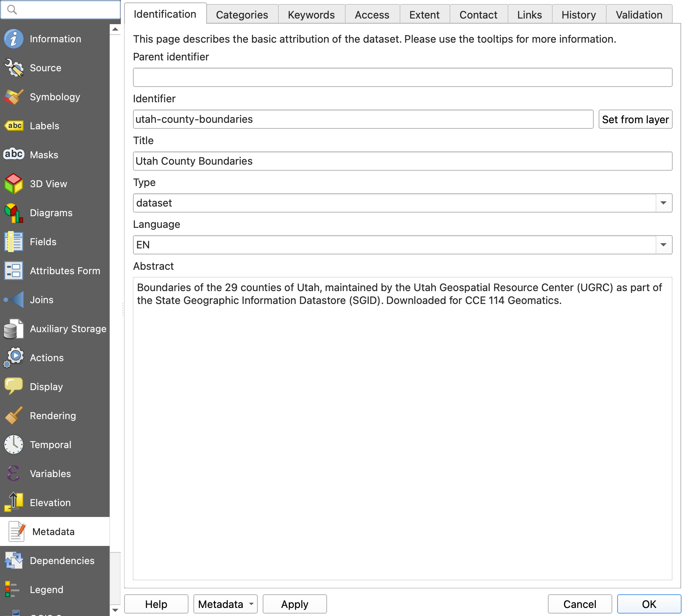Switch to the Access tab
Image resolution: width=684 pixels, height=616 pixels.
click(372, 15)
